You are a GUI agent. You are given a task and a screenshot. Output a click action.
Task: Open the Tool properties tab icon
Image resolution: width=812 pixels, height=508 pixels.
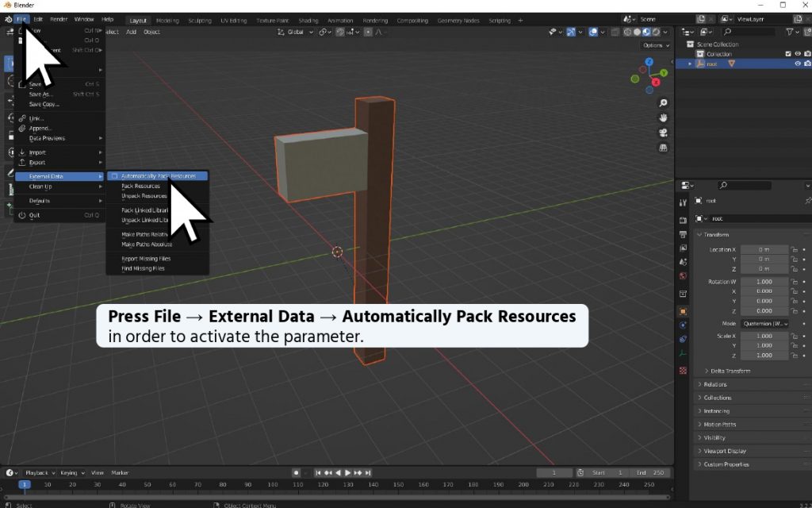point(683,203)
